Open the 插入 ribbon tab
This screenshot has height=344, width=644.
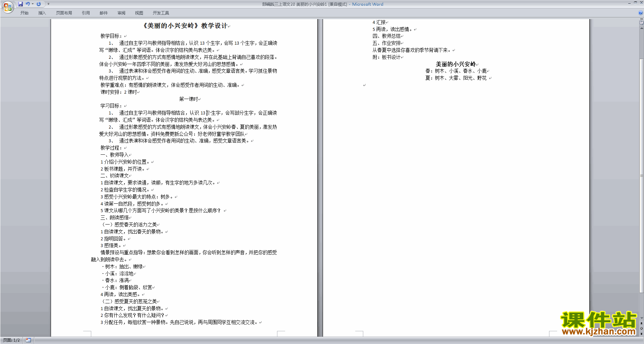click(x=42, y=13)
